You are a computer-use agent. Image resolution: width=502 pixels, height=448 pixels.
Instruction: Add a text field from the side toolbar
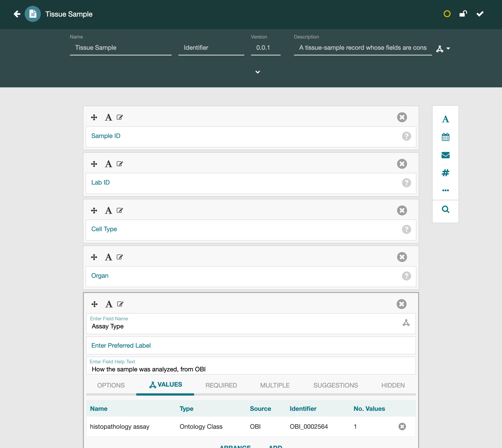pyautogui.click(x=445, y=119)
